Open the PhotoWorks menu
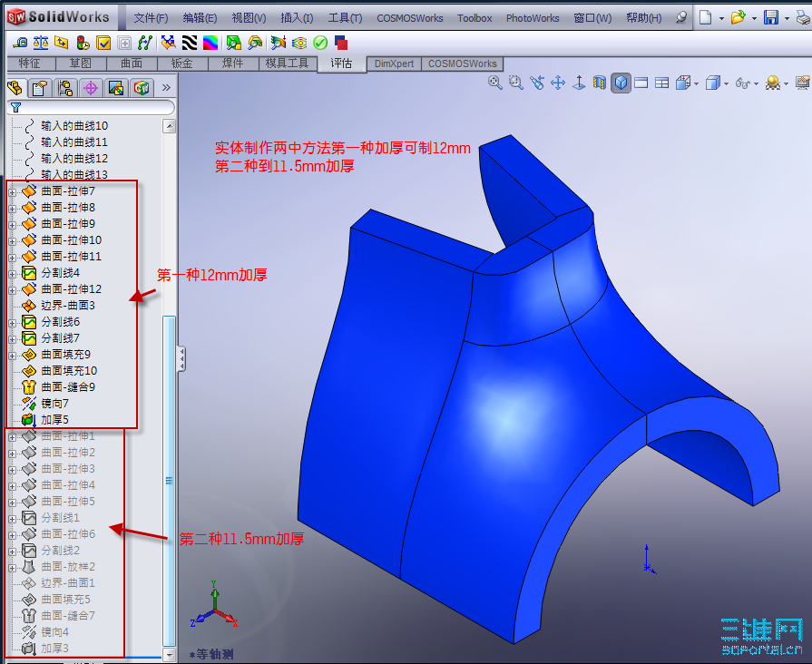The height and width of the screenshot is (664, 812). (x=533, y=18)
